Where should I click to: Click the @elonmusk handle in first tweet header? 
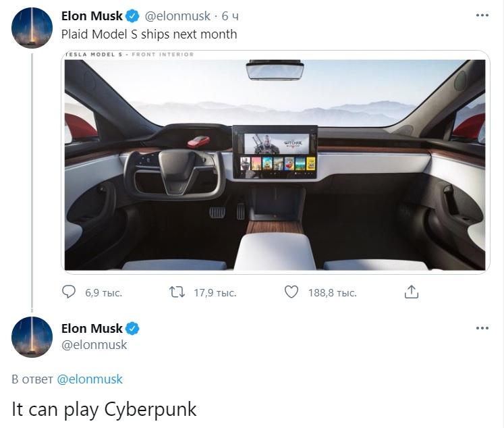coord(177,16)
